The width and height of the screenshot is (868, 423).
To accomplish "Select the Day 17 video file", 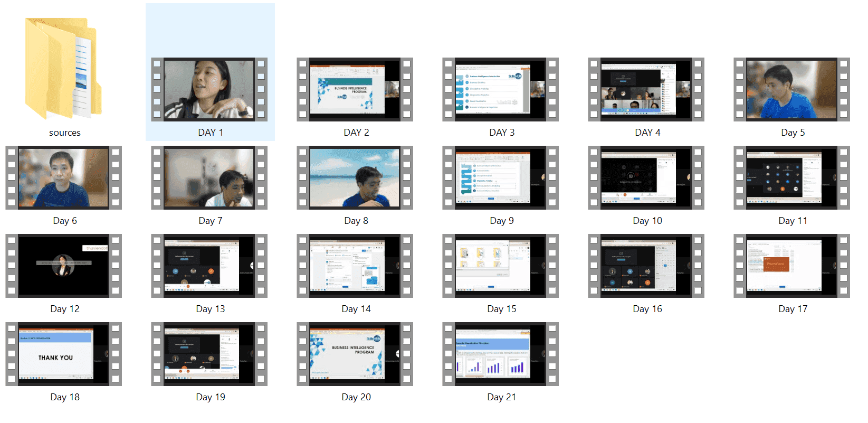I will pos(792,266).
